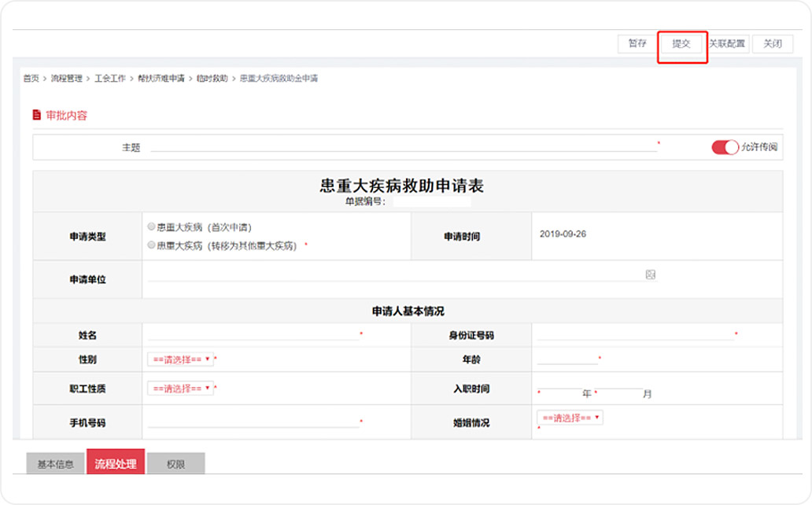Focus the 姓名 input field
Screen dimensions: 812x505
(252, 334)
